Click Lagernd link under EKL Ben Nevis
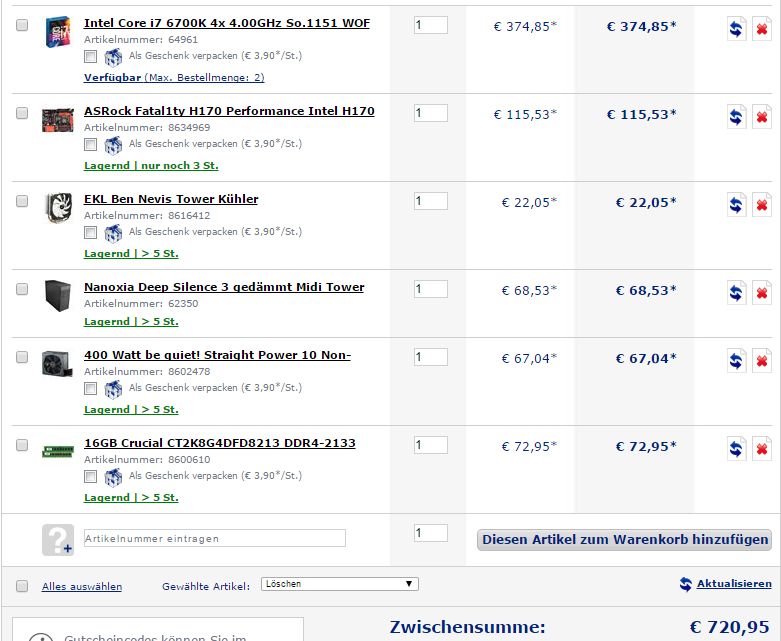781x641 pixels. [x=131, y=254]
